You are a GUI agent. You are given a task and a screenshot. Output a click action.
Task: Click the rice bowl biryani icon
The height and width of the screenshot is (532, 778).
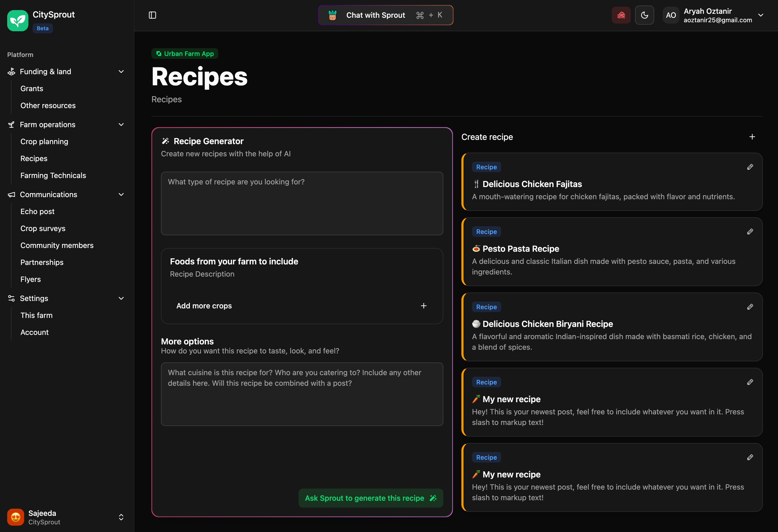tap(476, 324)
